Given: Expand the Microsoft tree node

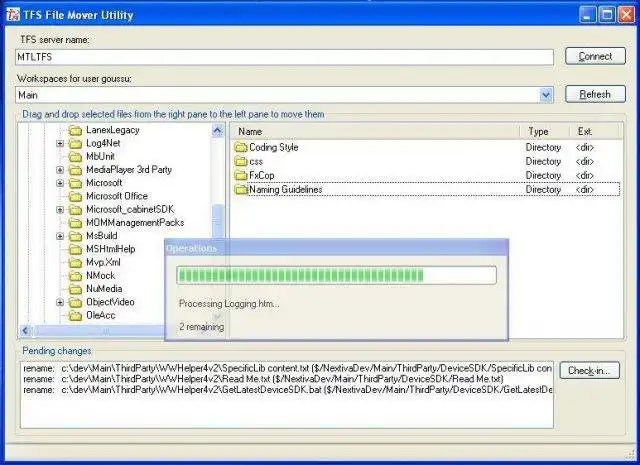Looking at the screenshot, I should click(x=60, y=183).
